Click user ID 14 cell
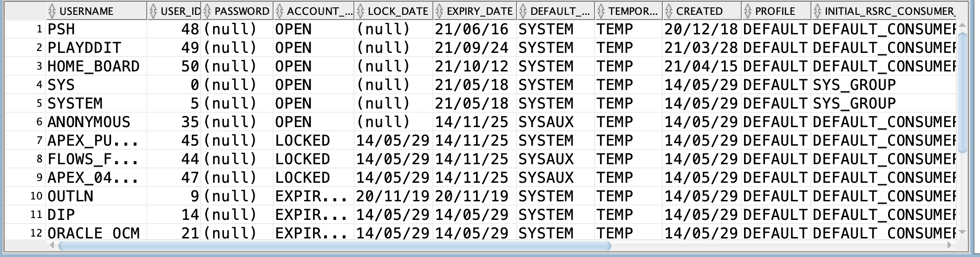This screenshot has height=257, width=980. (x=174, y=215)
